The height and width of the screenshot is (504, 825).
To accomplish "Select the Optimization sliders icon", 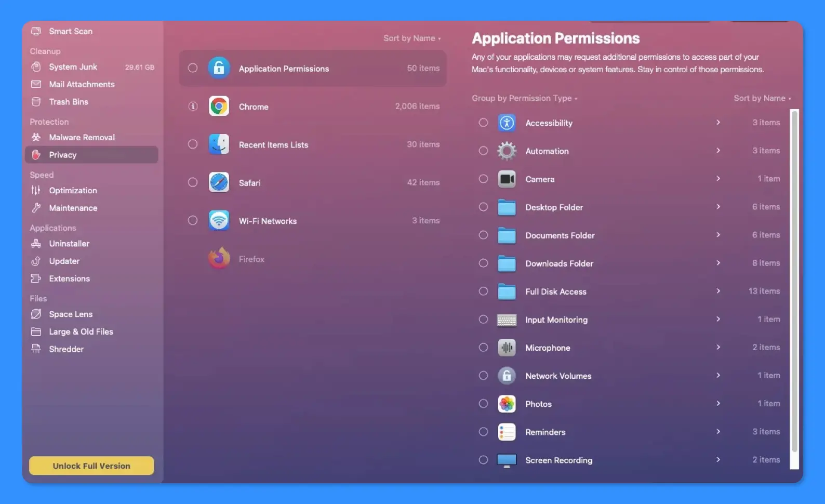I will [36, 190].
